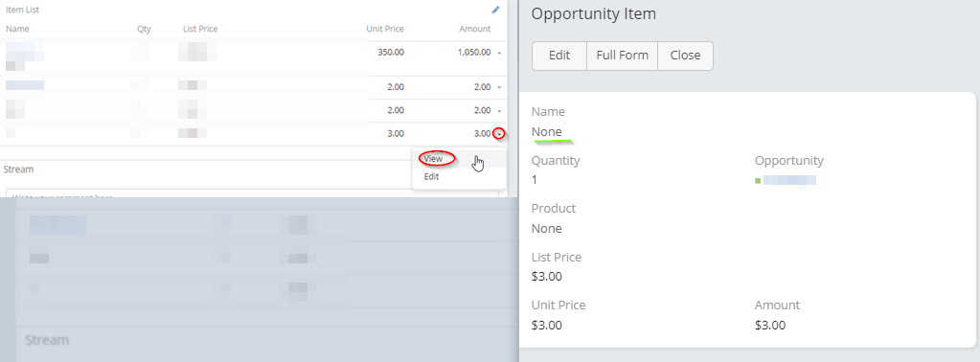Viewport: 980px width, 362px height.
Task: Click the Edit button in Opportunity Item
Action: click(x=559, y=56)
